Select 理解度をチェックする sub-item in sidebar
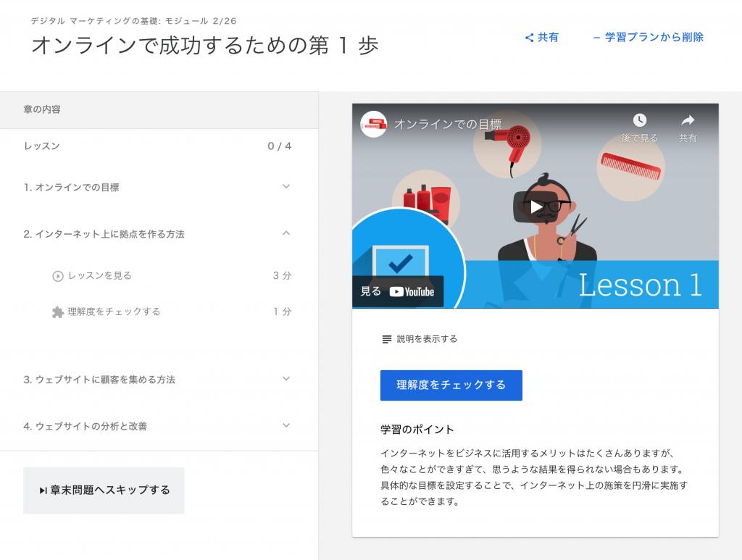 pyautogui.click(x=114, y=312)
